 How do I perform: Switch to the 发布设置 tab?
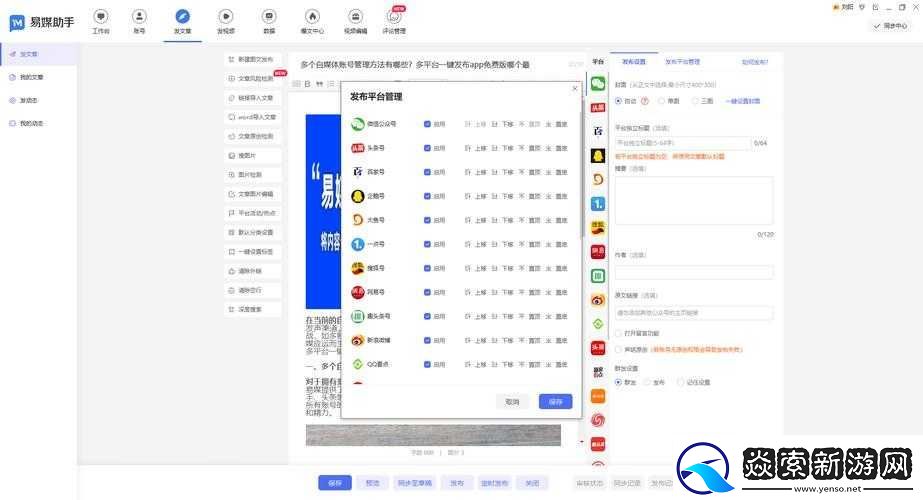click(x=634, y=62)
